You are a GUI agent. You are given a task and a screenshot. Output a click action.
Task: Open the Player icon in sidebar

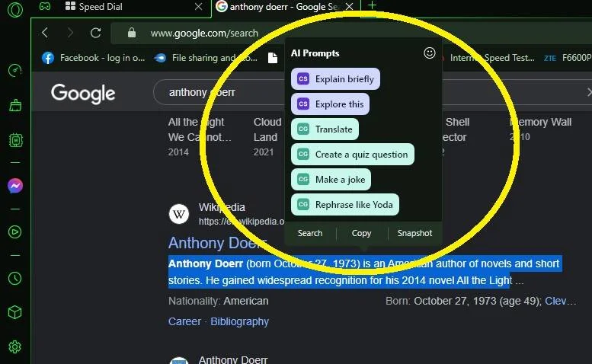(x=14, y=232)
